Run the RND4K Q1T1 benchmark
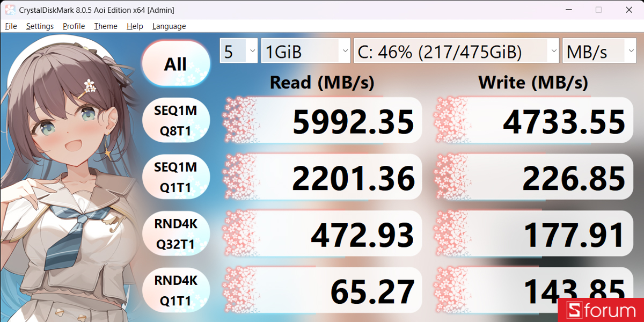 pos(175,290)
